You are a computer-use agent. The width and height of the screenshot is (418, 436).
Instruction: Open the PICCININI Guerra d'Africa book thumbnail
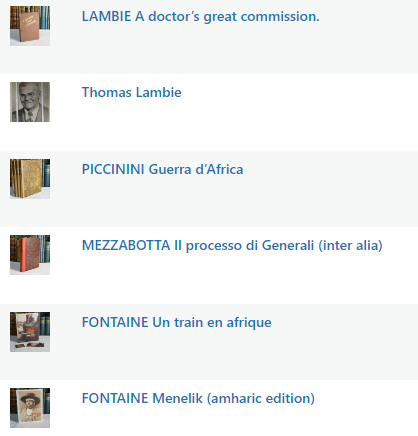[x=30, y=179]
